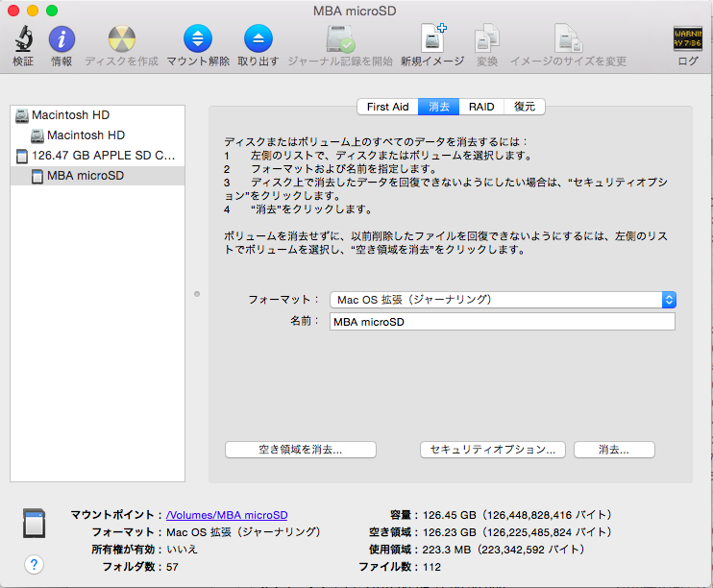Screen dimensions: 713x588
Task: Click the 新規イメージ (New Image) icon
Action: point(432,38)
